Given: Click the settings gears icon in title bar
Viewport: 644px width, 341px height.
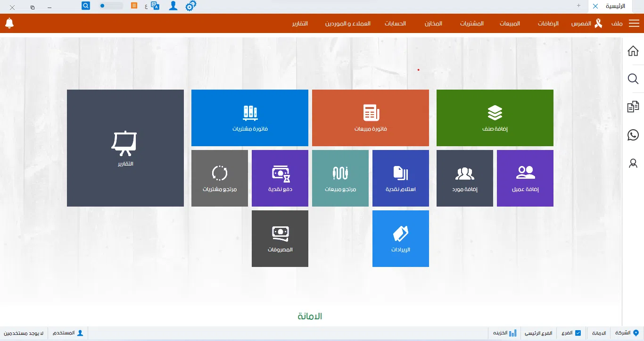Looking at the screenshot, I should coord(190,6).
